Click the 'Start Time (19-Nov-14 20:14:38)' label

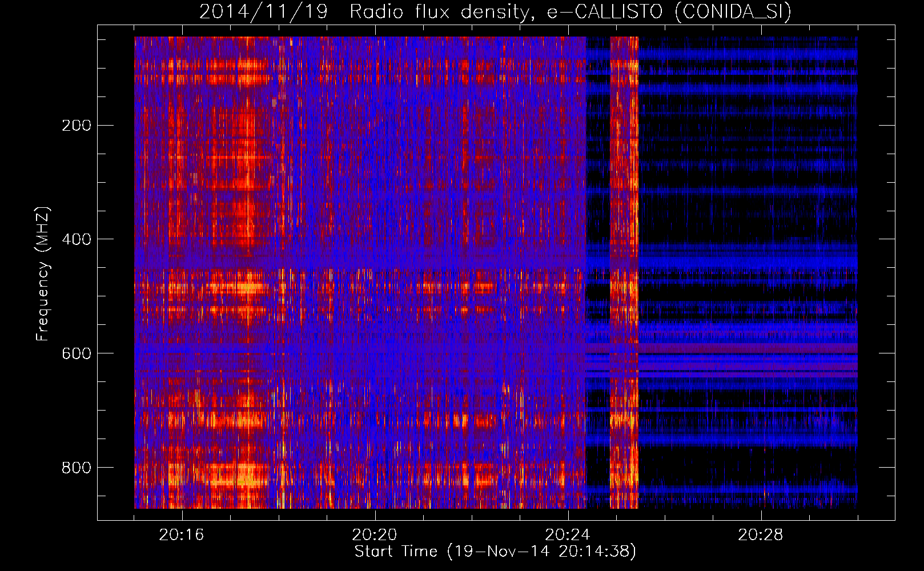coord(495,552)
